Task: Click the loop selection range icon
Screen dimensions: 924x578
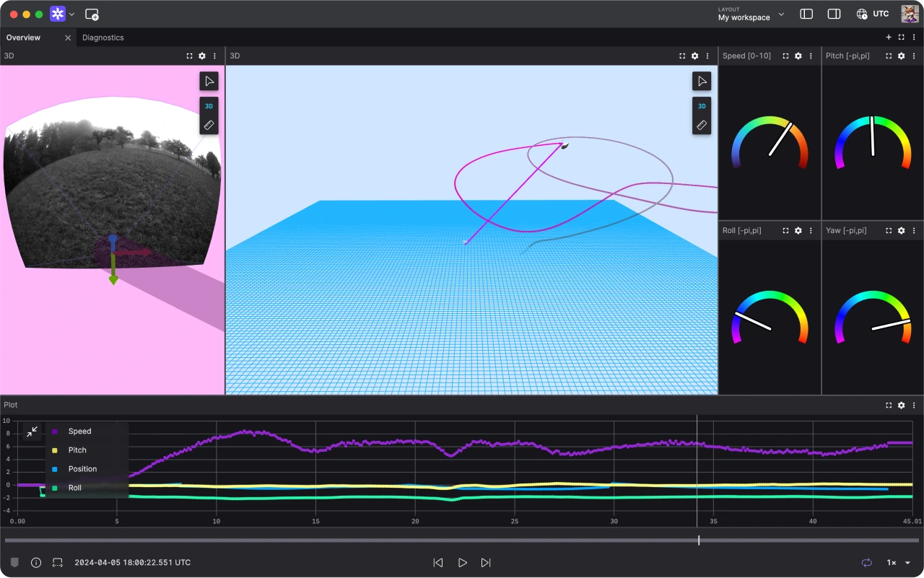Action: point(58,562)
